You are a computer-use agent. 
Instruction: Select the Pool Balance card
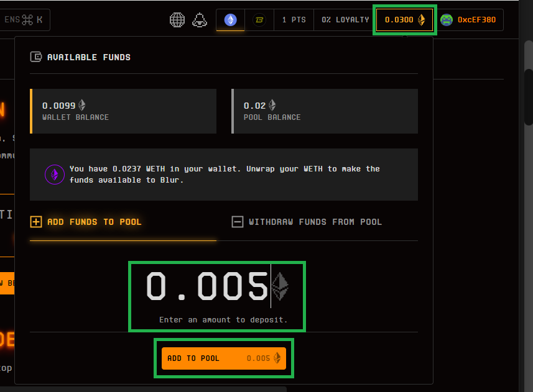325,111
